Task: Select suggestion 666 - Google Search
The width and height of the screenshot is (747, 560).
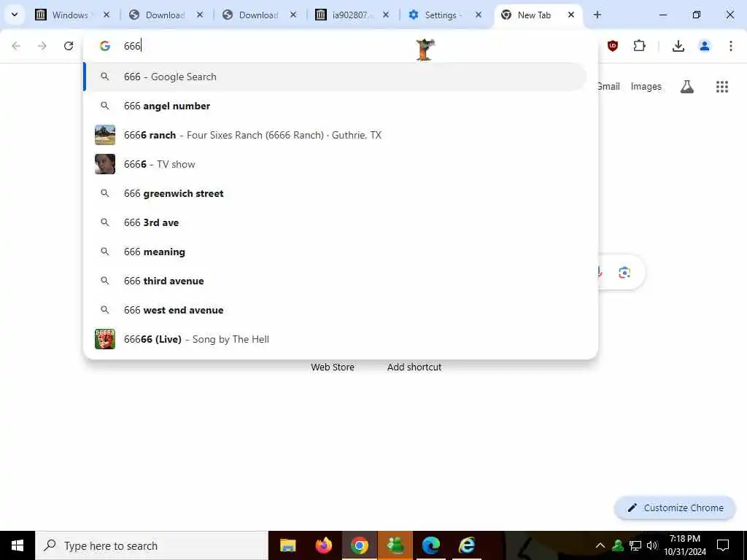Action: [x=336, y=77]
